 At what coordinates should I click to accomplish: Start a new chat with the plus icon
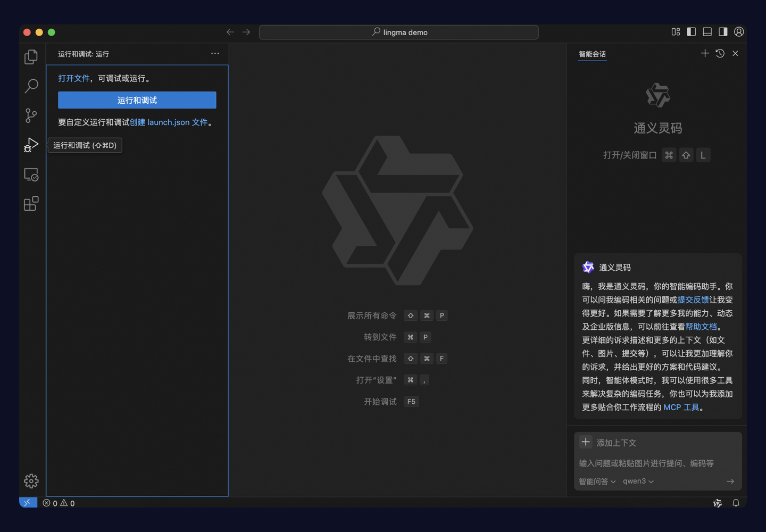pyautogui.click(x=705, y=53)
